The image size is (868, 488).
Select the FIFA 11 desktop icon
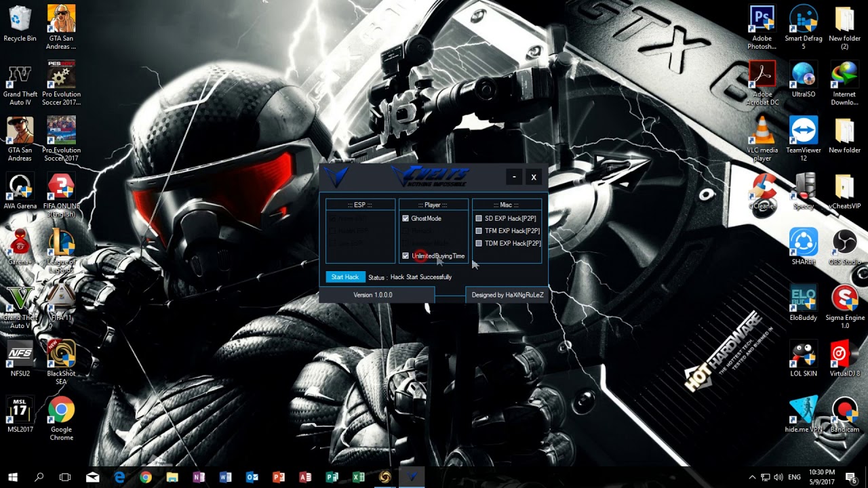(x=61, y=304)
